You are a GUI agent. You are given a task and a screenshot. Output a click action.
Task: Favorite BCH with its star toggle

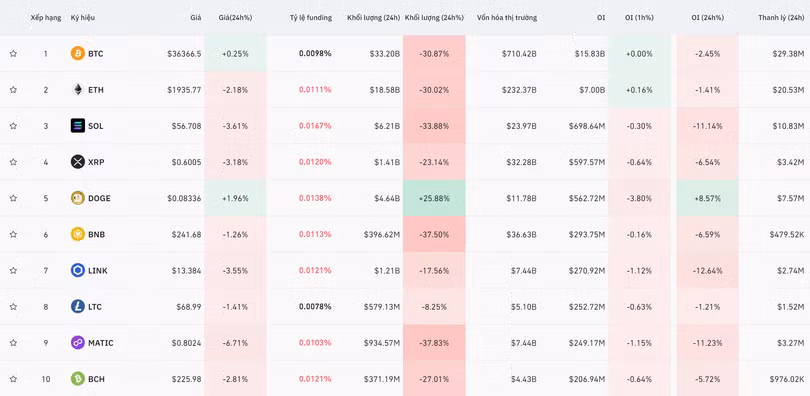(13, 378)
